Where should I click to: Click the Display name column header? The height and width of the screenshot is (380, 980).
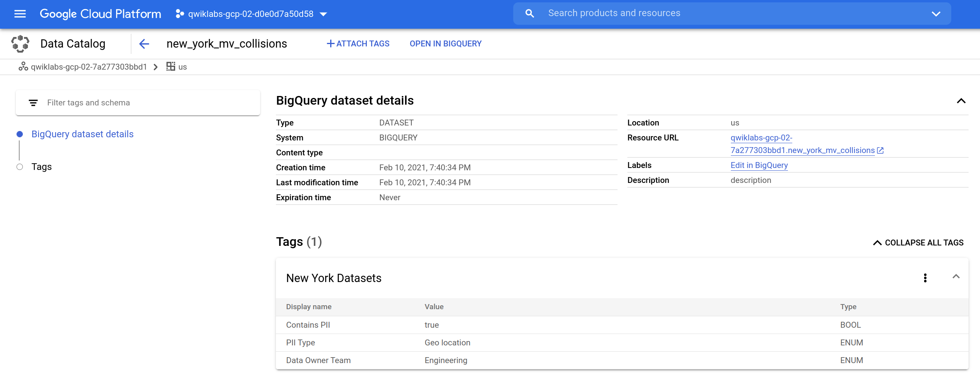tap(309, 307)
